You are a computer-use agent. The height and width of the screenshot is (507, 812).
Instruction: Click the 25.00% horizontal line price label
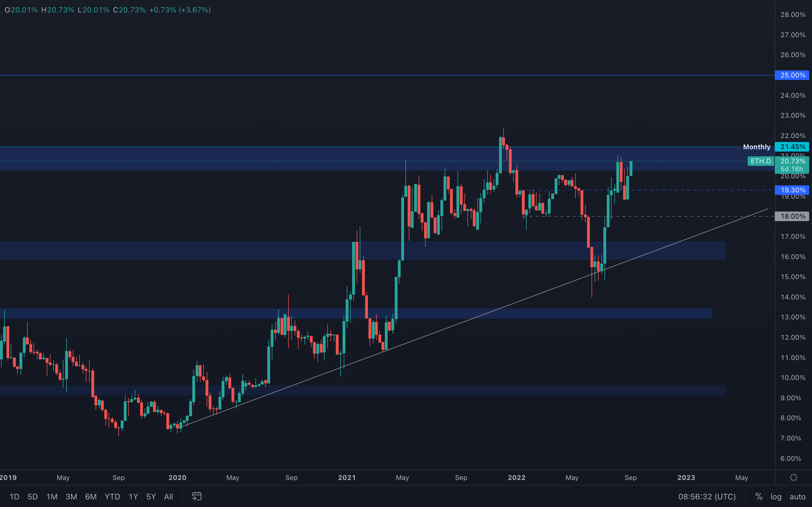[792, 75]
